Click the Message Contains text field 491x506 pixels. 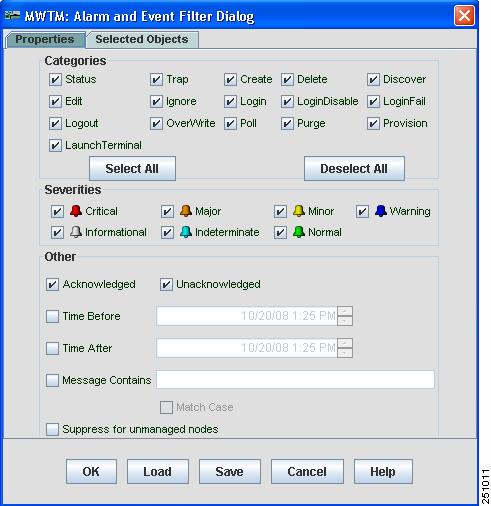pyautogui.click(x=295, y=379)
